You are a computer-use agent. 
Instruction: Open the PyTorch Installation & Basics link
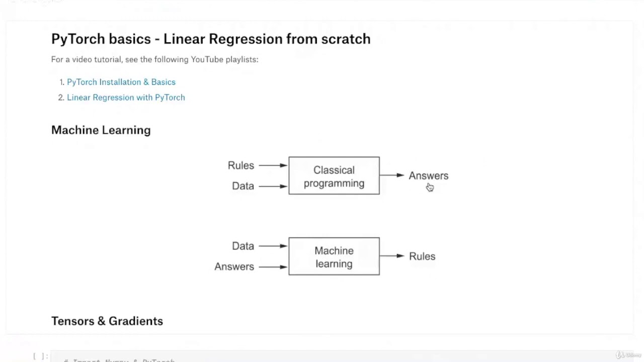pyautogui.click(x=121, y=82)
